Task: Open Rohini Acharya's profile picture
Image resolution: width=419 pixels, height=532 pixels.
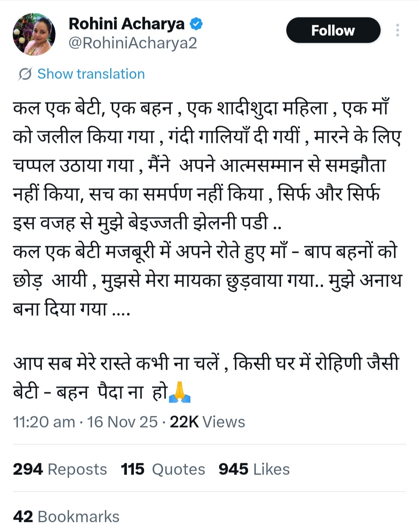Action: (34, 35)
